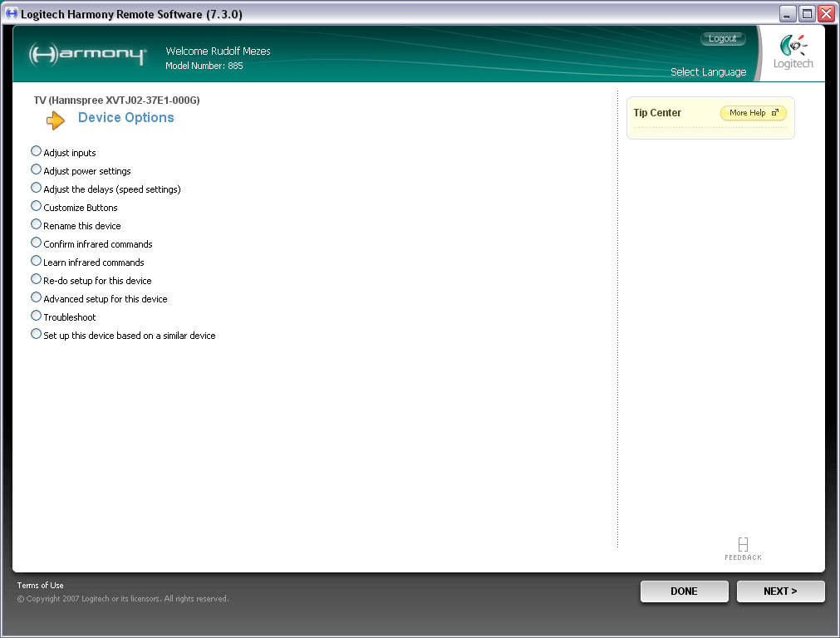This screenshot has width=840, height=638.
Task: Choose Set up based on similar device
Action: click(36, 333)
